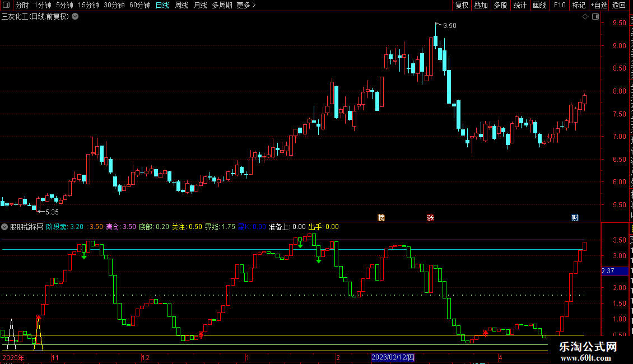Select the 5分钟 period
Viewport: 633px width, 364px height.
coord(64,5)
